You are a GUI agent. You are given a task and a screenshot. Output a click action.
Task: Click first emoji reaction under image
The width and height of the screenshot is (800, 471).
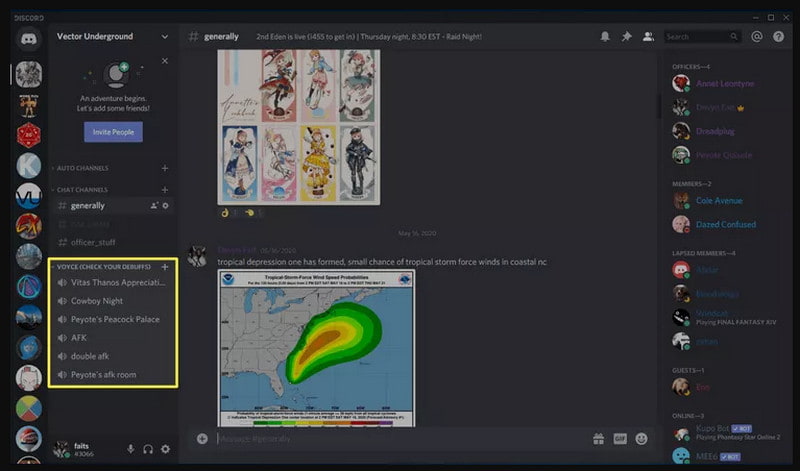pyautogui.click(x=229, y=213)
